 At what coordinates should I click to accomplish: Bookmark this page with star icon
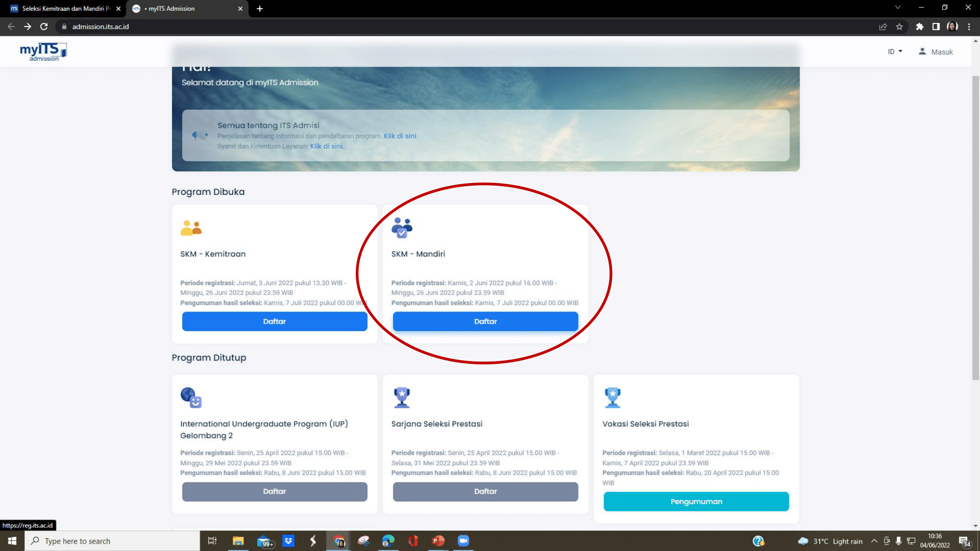(x=899, y=27)
